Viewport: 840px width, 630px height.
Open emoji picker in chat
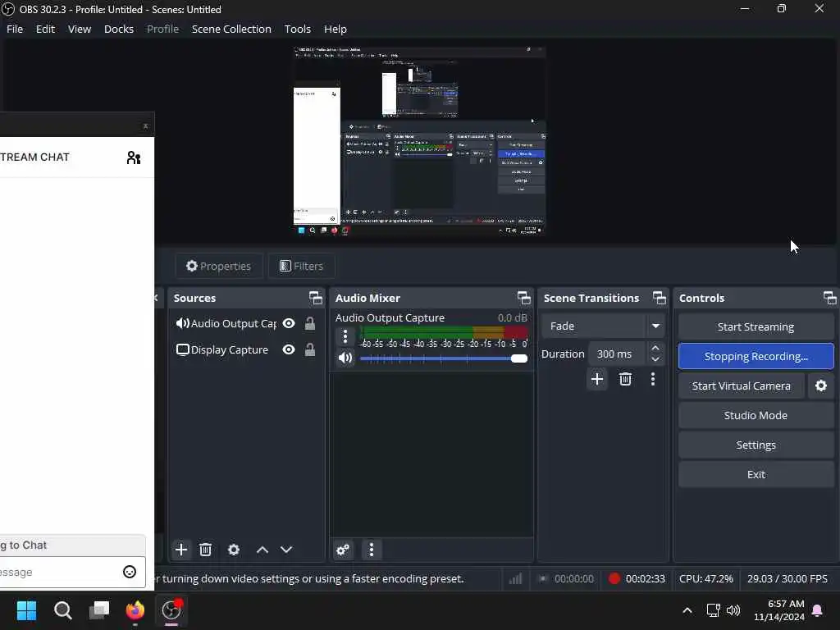point(130,572)
